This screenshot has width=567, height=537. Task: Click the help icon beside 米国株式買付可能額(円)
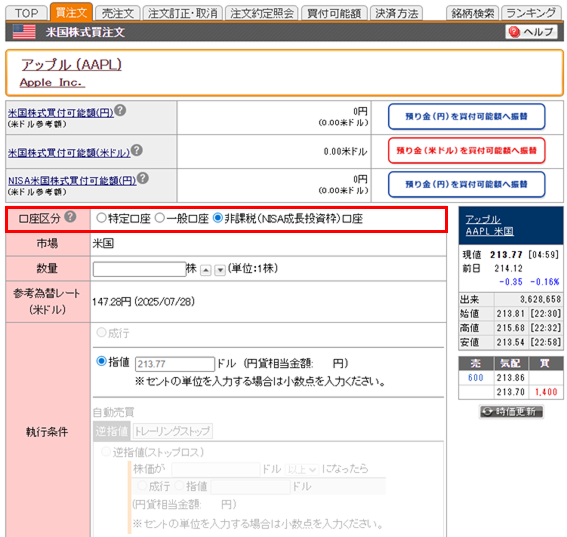click(120, 110)
